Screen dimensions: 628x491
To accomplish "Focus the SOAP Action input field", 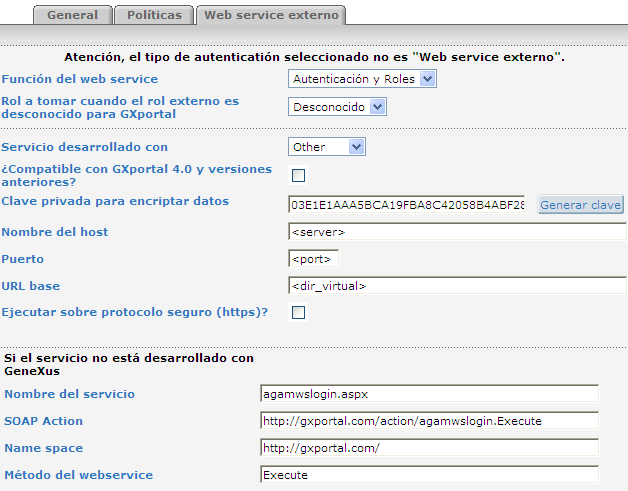I will click(x=428, y=421).
